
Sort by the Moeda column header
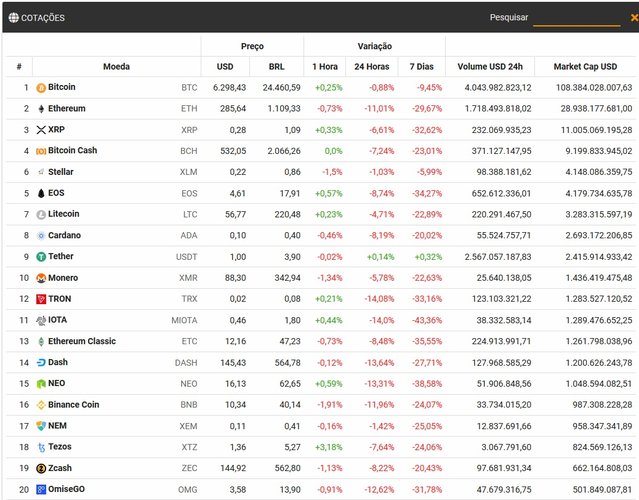116,66
